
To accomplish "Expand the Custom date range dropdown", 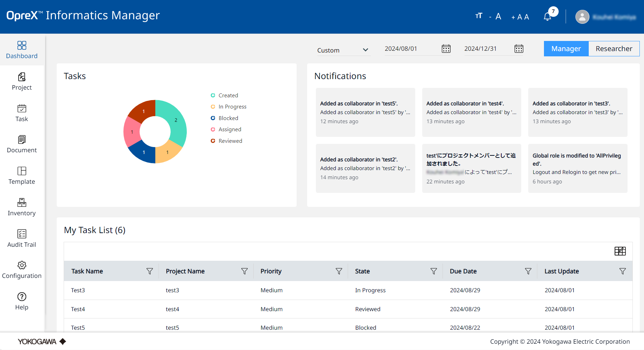I will (342, 50).
